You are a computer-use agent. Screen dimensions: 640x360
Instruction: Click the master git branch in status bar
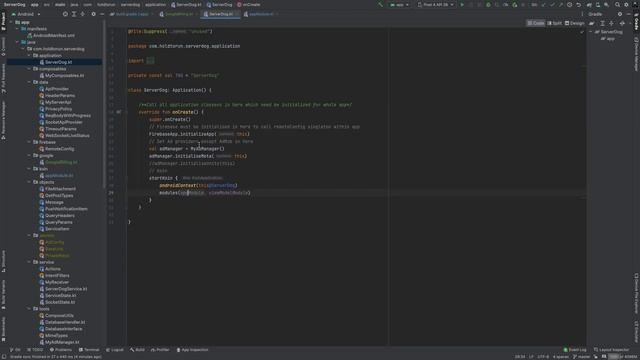click(x=581, y=356)
